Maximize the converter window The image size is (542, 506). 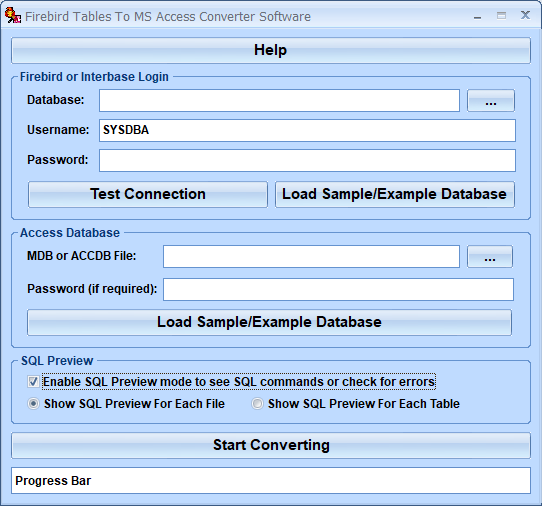pos(501,16)
